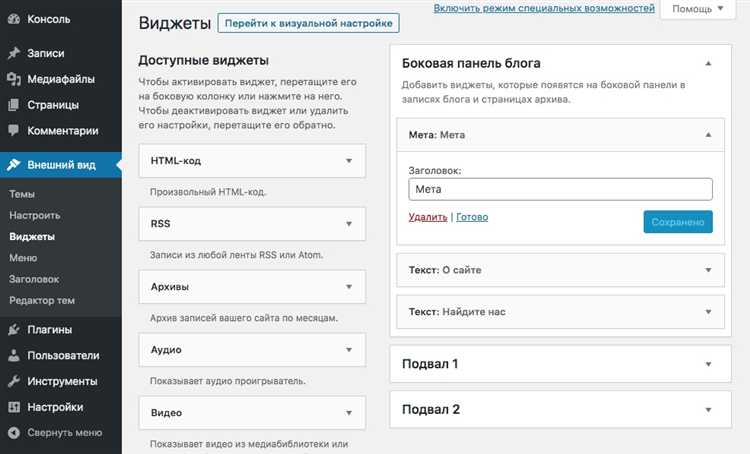Expand the Текст: Найдите нас widget
Viewport: 750px width, 454px height.
pyautogui.click(x=708, y=312)
